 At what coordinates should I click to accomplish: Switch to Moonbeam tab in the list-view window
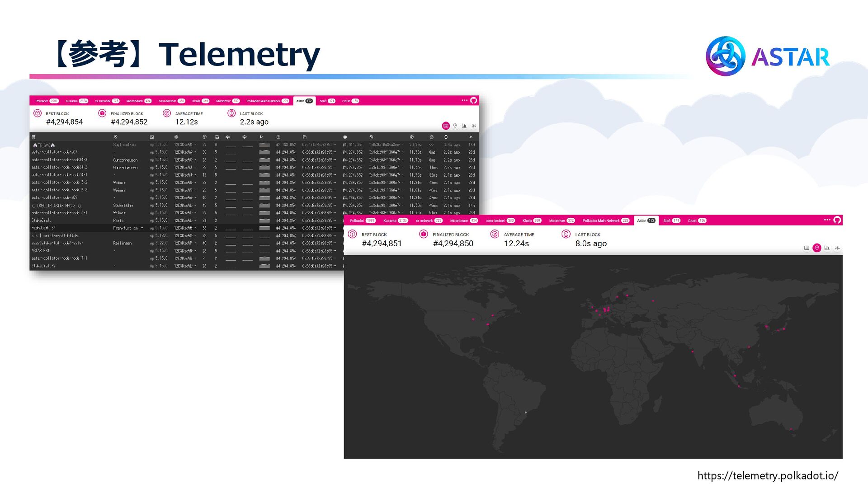click(x=139, y=101)
